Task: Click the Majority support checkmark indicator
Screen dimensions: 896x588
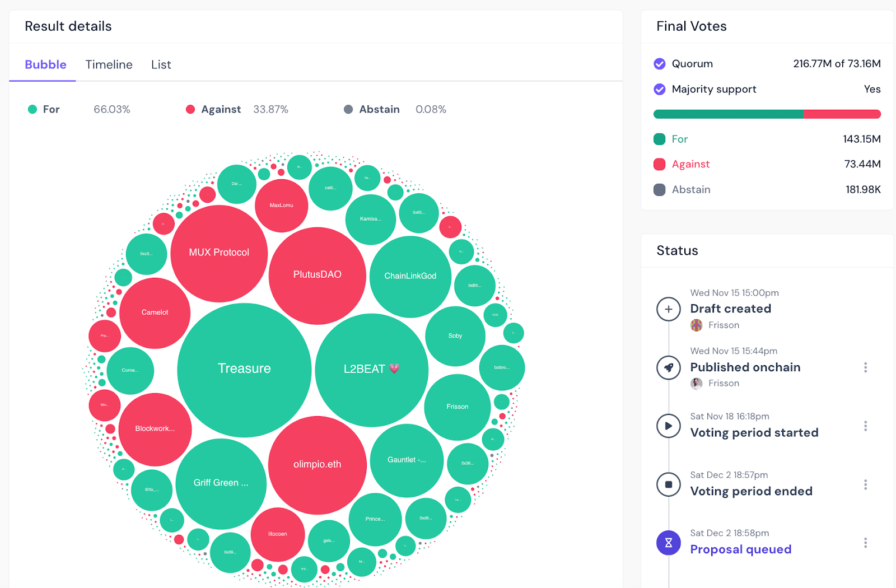Action: (660, 90)
